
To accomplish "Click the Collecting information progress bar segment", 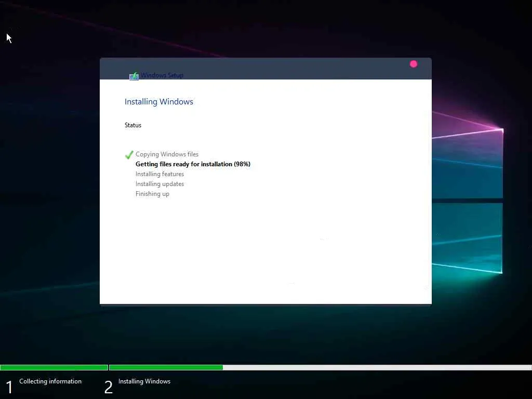I will pyautogui.click(x=54, y=367).
